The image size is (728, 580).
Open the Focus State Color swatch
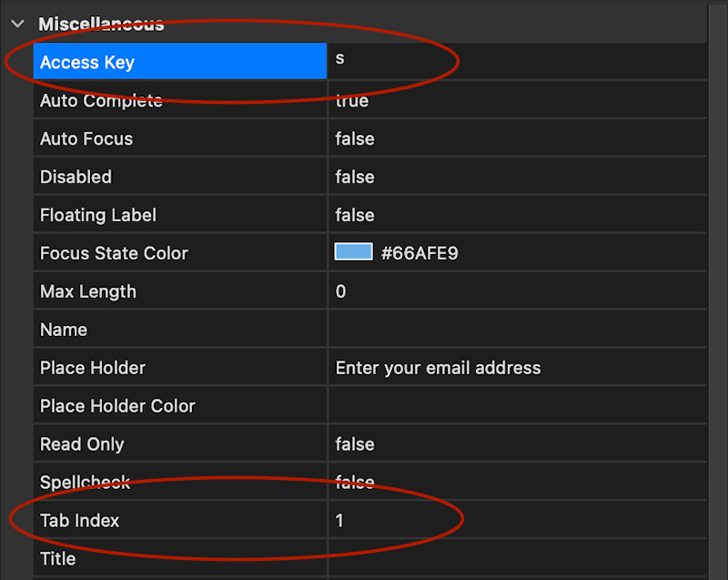(353, 252)
